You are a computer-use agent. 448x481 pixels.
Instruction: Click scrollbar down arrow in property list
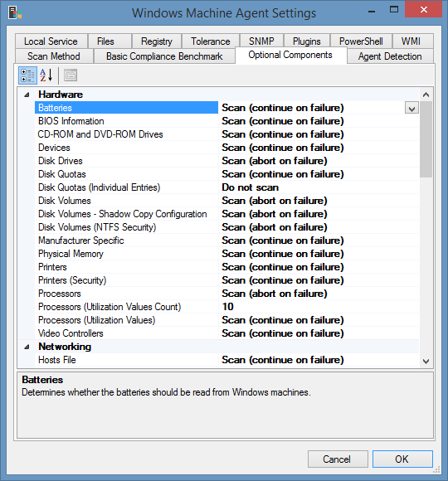[x=426, y=361]
